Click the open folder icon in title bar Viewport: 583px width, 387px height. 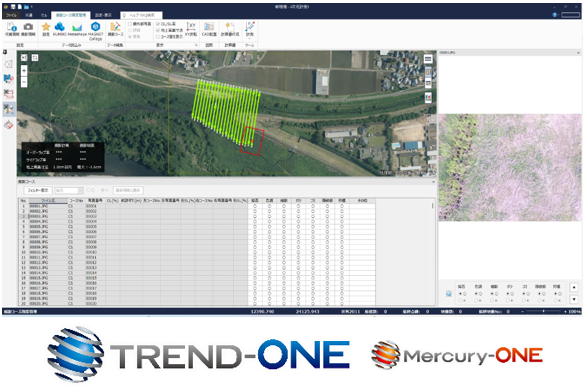(26, 7)
